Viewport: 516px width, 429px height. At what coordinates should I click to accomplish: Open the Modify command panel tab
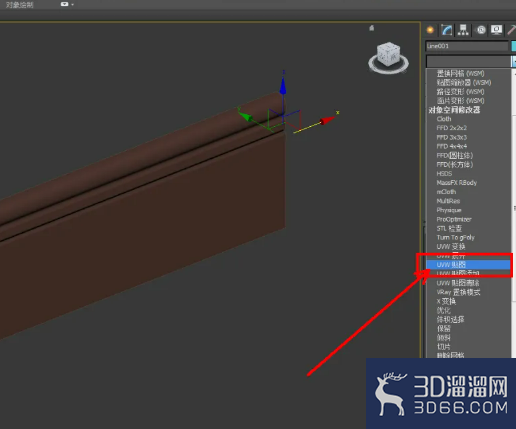(447, 30)
